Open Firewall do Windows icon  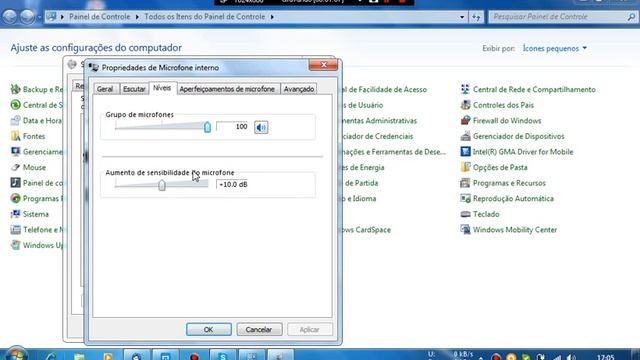(x=465, y=120)
